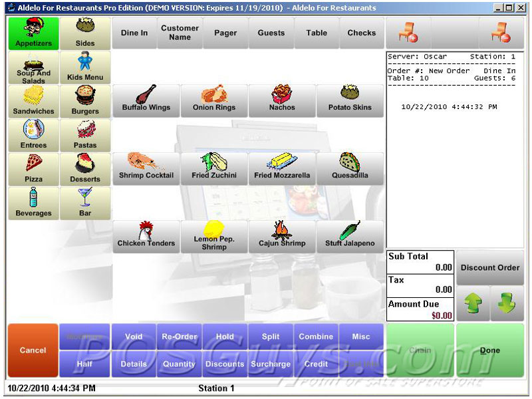Open the Misc options
This screenshot has width=532, height=399.
(361, 336)
